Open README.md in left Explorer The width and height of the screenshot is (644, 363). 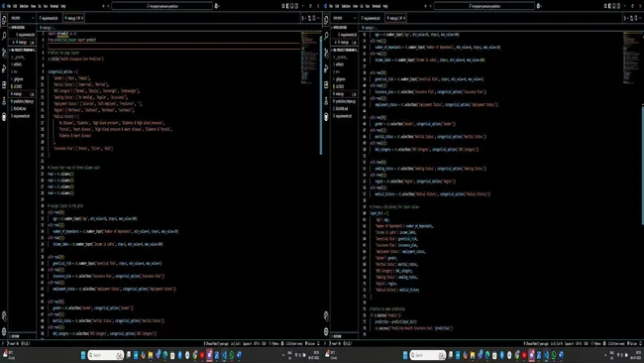click(x=23, y=108)
